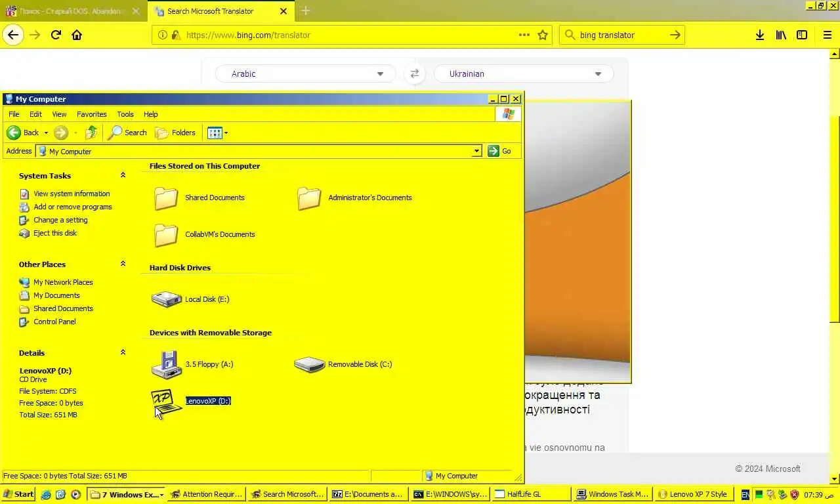Open the Arabic source language dropdown
The width and height of the screenshot is (840, 504).
(x=305, y=73)
